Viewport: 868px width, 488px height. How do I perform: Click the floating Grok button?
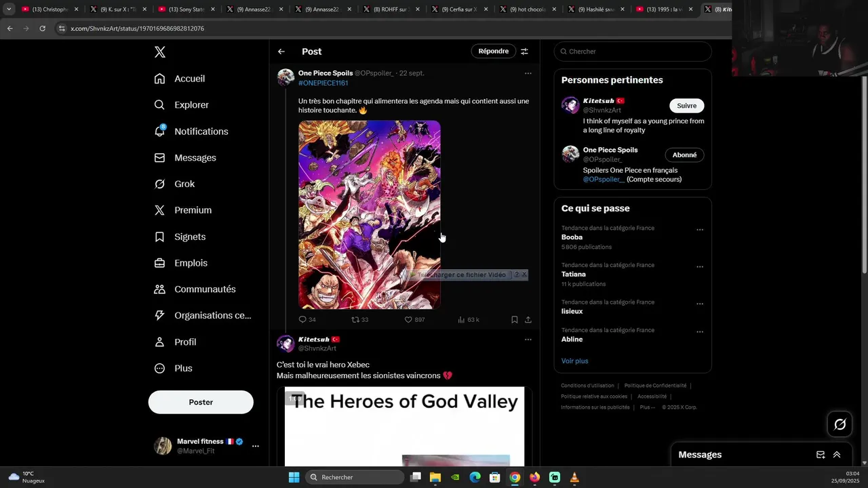[840, 424]
